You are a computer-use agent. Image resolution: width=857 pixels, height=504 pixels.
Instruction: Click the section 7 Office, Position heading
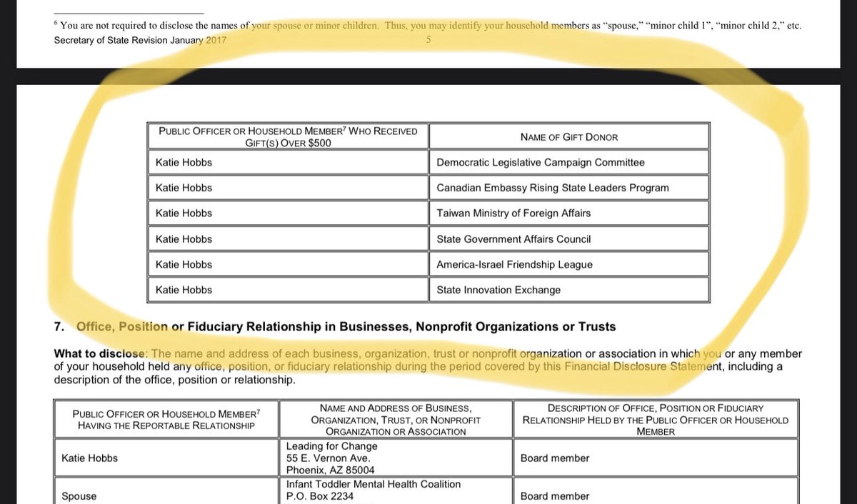346,327
